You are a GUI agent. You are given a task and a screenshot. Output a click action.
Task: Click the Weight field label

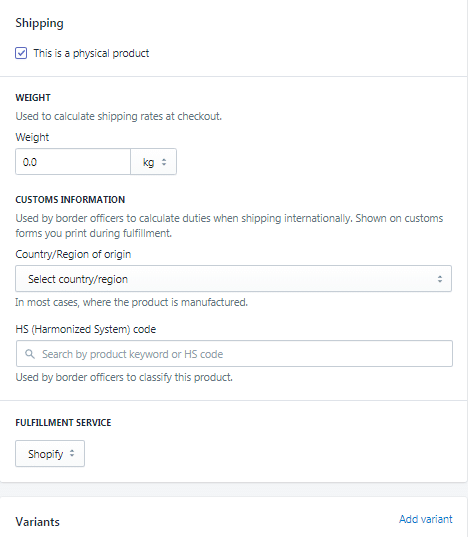point(32,137)
